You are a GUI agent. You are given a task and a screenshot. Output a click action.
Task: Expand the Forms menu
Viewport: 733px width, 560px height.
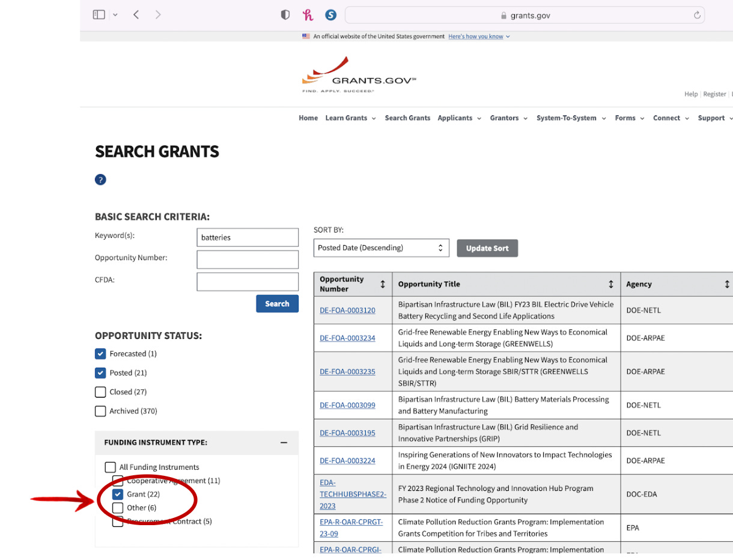630,118
